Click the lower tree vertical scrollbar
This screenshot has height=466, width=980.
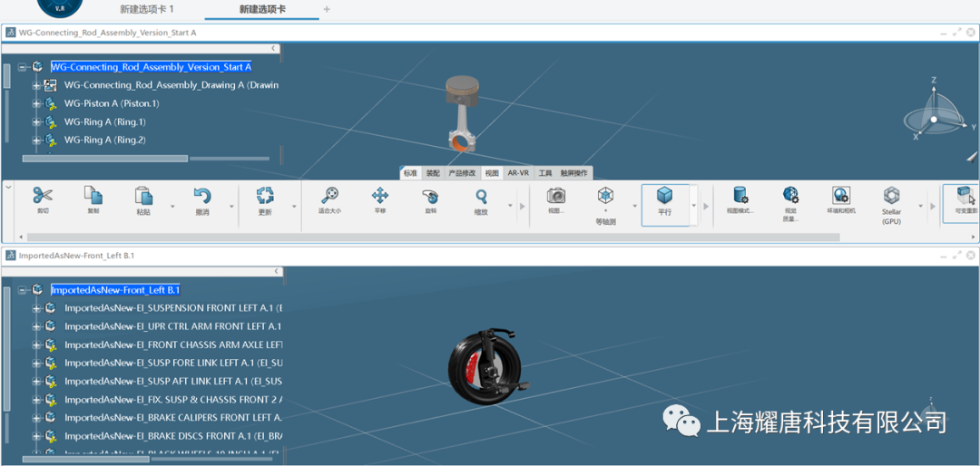click(x=7, y=348)
